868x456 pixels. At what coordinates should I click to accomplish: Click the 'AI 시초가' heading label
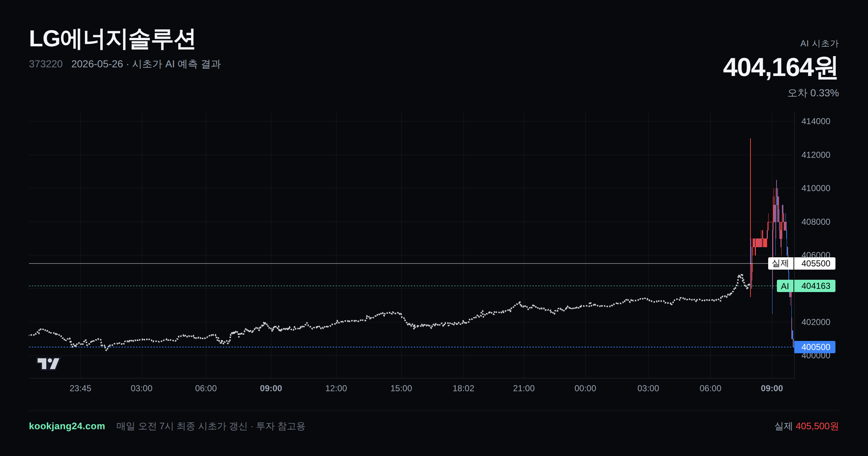[x=819, y=43]
